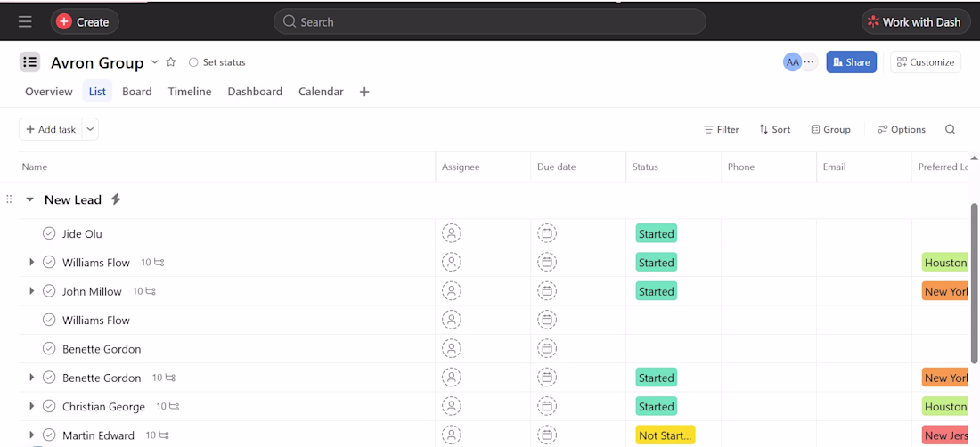This screenshot has height=447, width=980.
Task: Assign the Martin Edward task
Action: [452, 435]
